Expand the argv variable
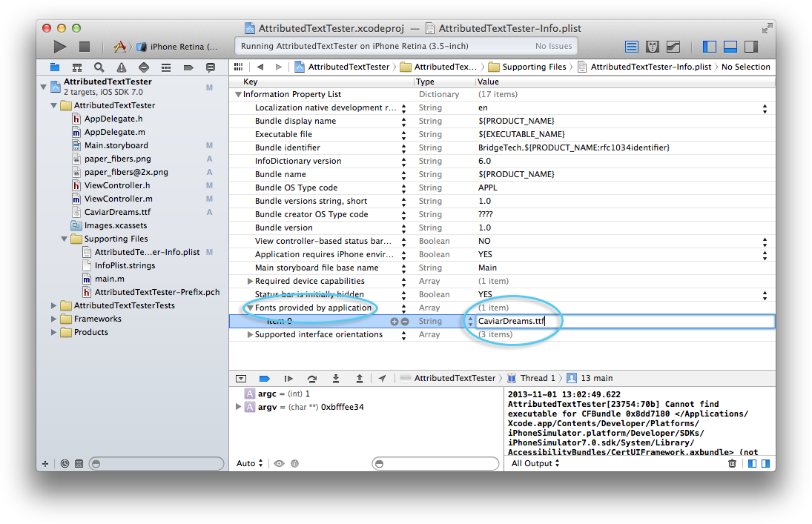Screen dimensions: 812x524 point(238,407)
